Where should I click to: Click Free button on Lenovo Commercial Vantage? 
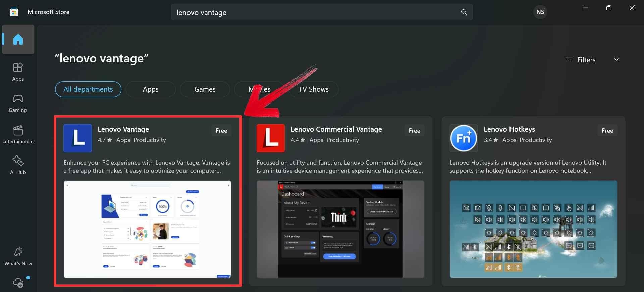pyautogui.click(x=414, y=131)
